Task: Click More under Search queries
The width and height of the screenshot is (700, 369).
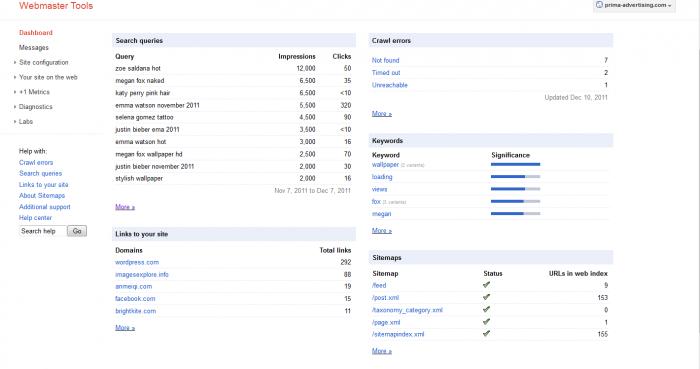Action: (x=125, y=207)
